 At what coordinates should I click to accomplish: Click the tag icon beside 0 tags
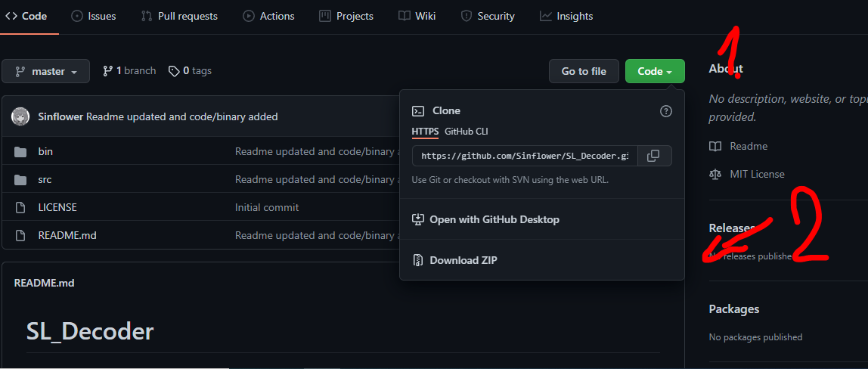pos(175,71)
